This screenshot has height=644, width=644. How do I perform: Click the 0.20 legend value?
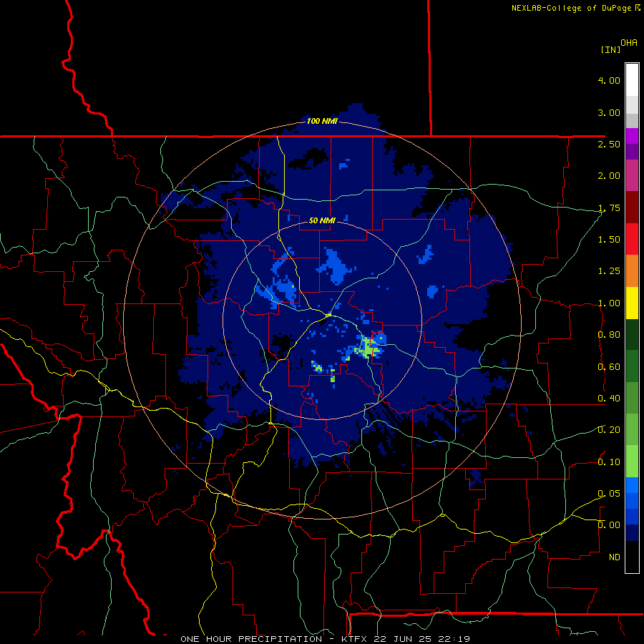tap(609, 430)
